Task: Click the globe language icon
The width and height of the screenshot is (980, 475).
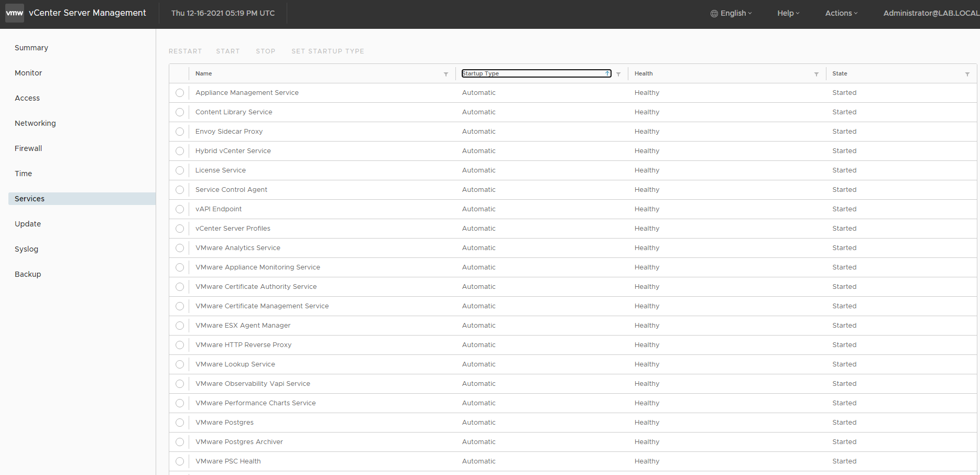Action: tap(714, 14)
